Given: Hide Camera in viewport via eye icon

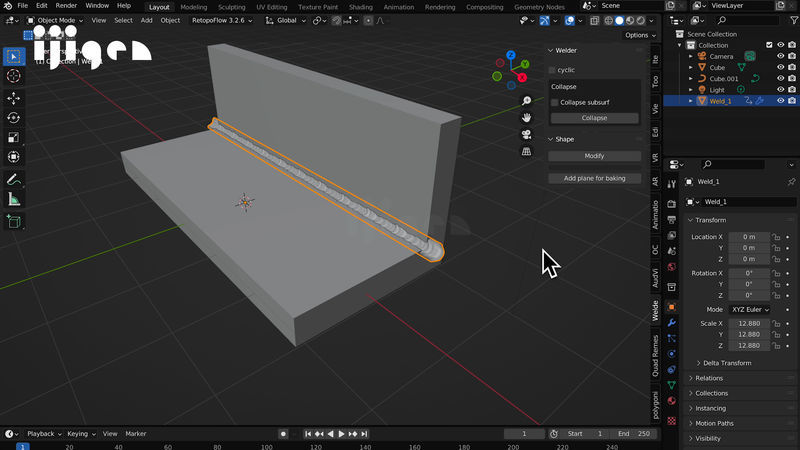Looking at the screenshot, I should pos(781,56).
